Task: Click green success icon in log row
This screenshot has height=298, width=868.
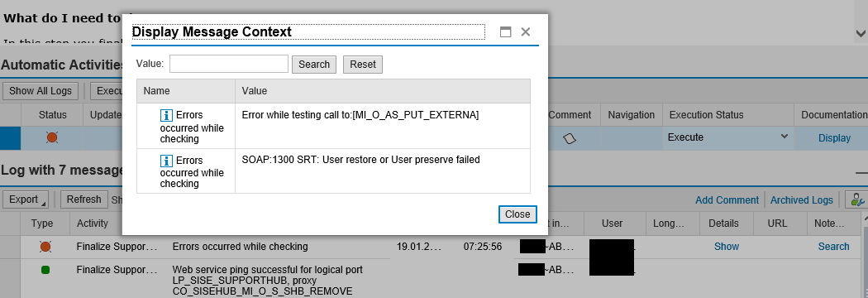Action: click(x=45, y=270)
